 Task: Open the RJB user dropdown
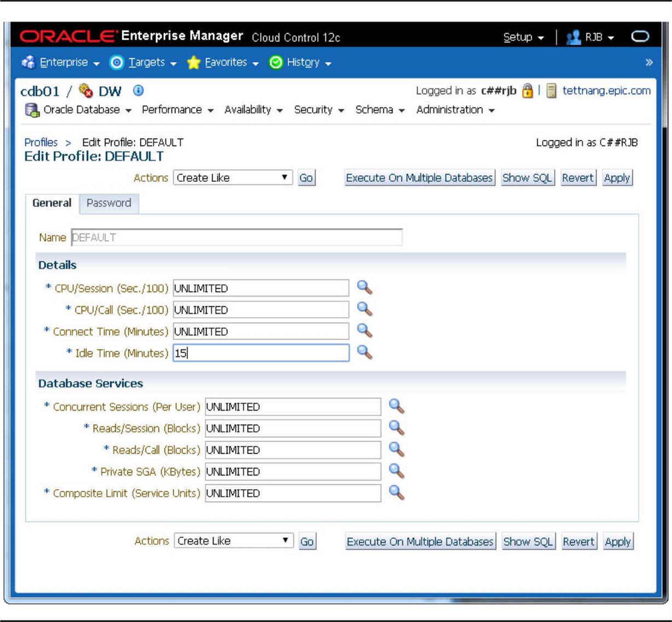pyautogui.click(x=599, y=37)
